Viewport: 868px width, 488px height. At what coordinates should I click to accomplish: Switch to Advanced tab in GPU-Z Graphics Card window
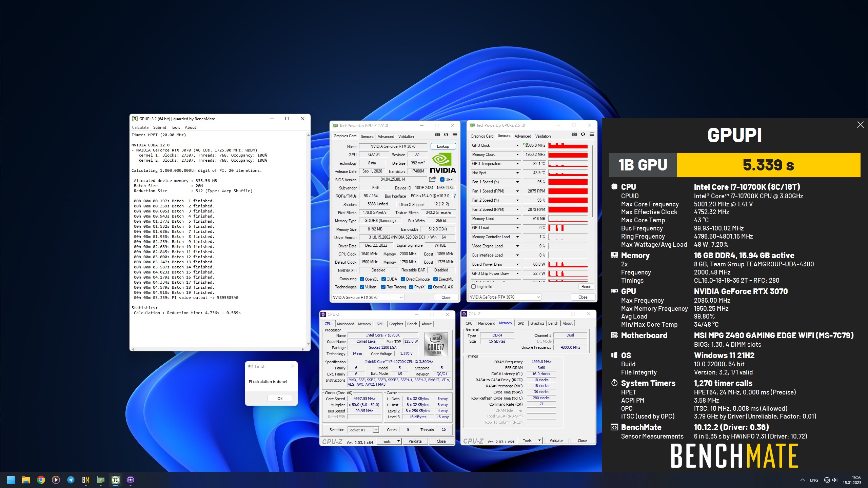[386, 137]
